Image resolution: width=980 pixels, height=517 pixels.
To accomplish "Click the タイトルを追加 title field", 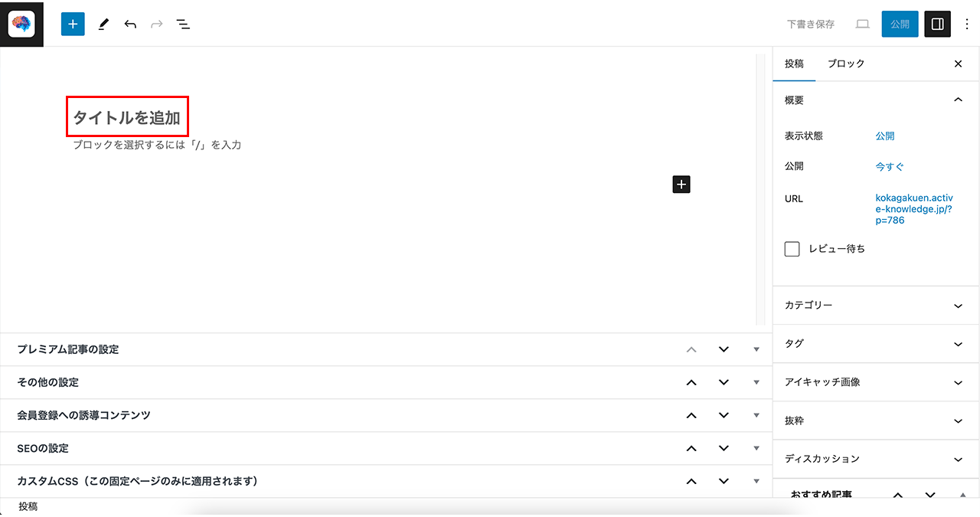I will point(127,116).
